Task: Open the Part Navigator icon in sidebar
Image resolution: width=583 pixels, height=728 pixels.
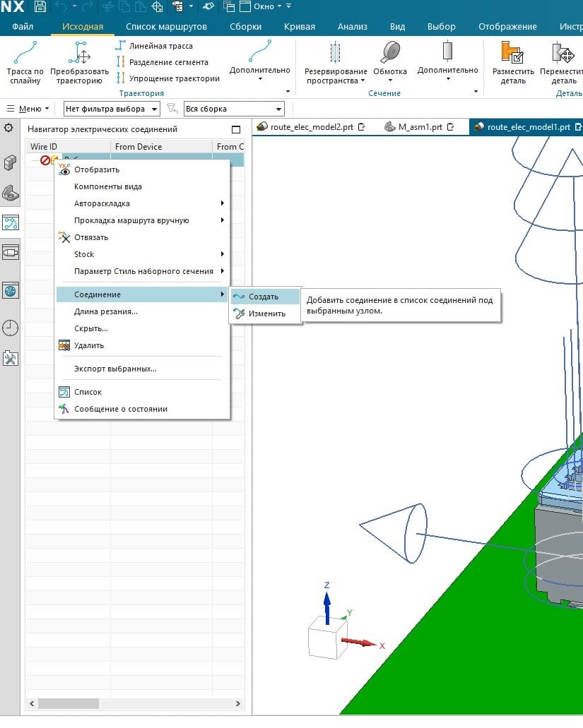Action: [x=10, y=192]
